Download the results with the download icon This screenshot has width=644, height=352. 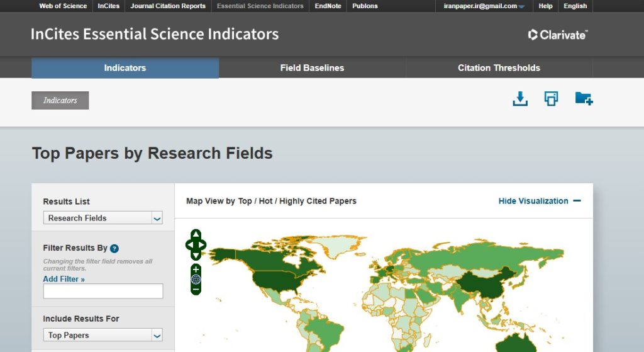point(520,99)
